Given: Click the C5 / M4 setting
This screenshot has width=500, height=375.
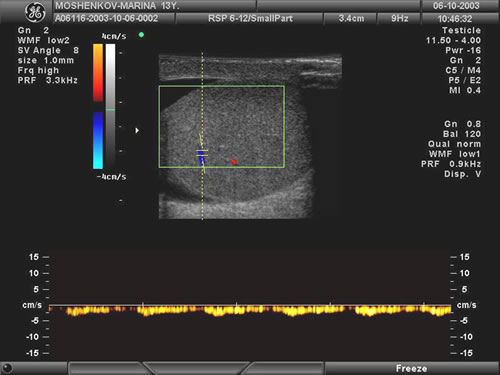Looking at the screenshot, I should click(463, 70).
